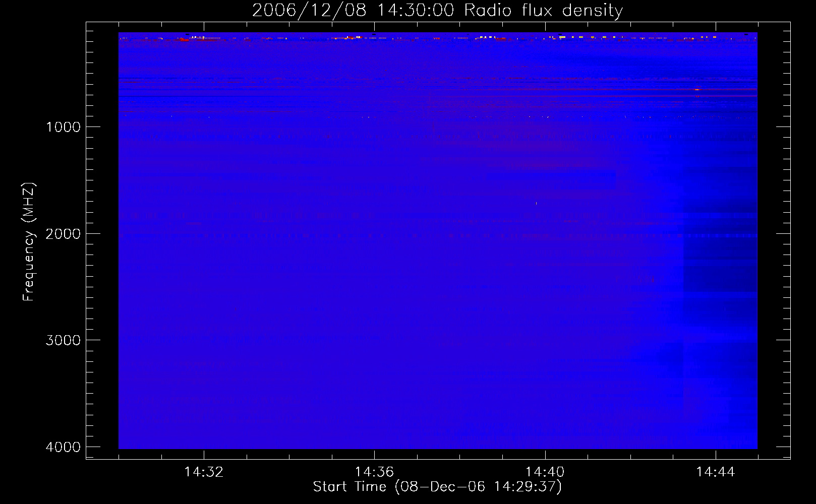The width and height of the screenshot is (816, 504).
Task: Click the 14:40 time tick label
Action: pos(545,472)
